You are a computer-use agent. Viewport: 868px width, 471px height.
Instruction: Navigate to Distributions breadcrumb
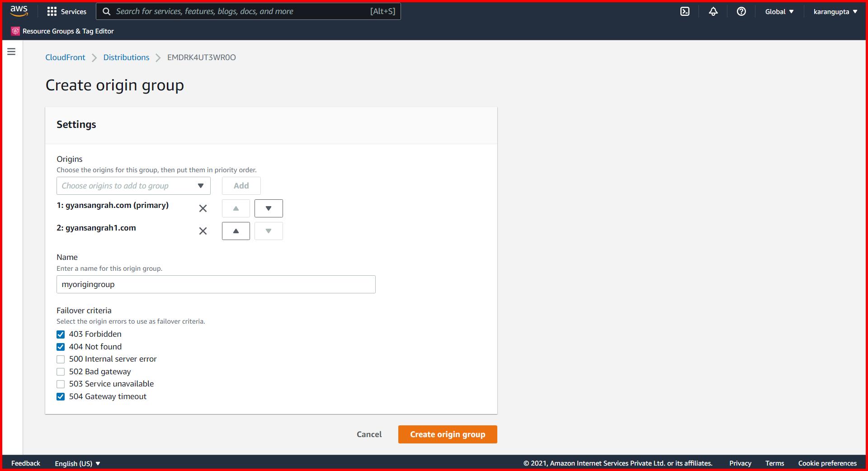[x=126, y=57]
